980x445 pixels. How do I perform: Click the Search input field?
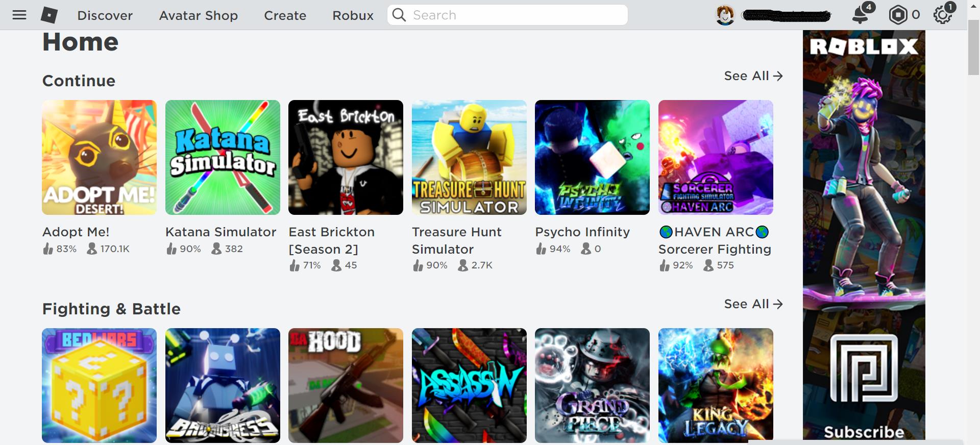tap(507, 15)
